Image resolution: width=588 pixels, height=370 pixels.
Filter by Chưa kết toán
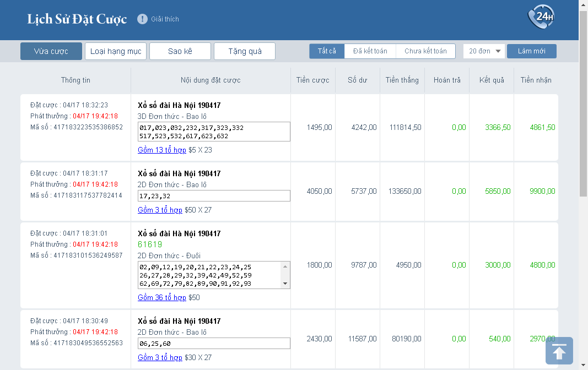pyautogui.click(x=425, y=51)
